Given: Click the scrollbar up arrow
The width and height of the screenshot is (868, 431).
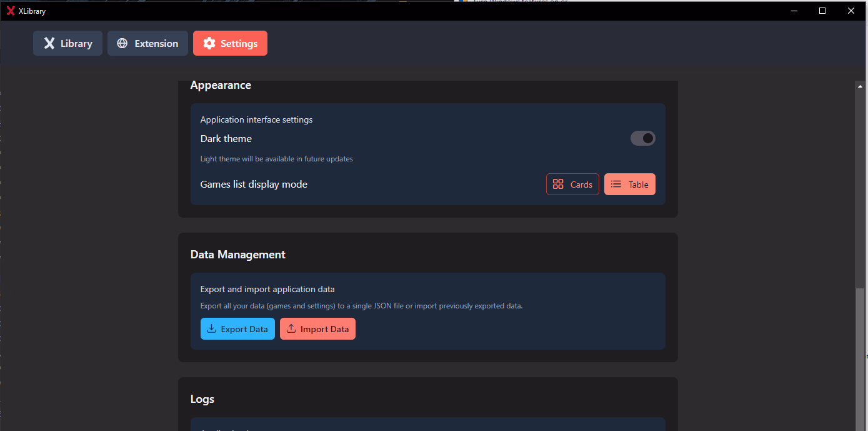Looking at the screenshot, I should coord(860,86).
